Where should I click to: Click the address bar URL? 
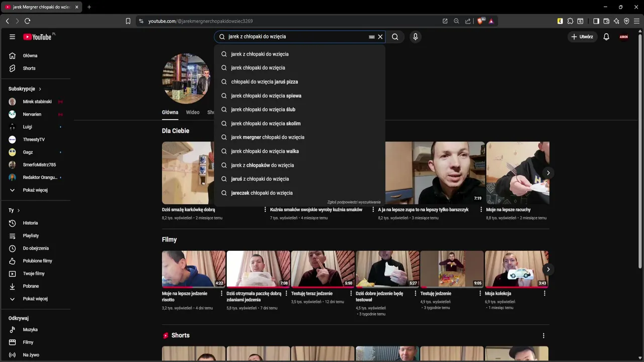coord(200,21)
